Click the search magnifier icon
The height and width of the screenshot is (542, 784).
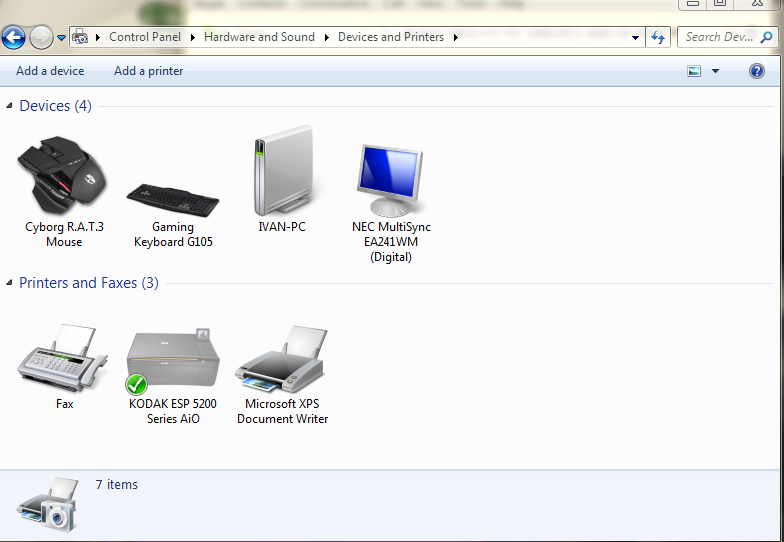tap(766, 37)
